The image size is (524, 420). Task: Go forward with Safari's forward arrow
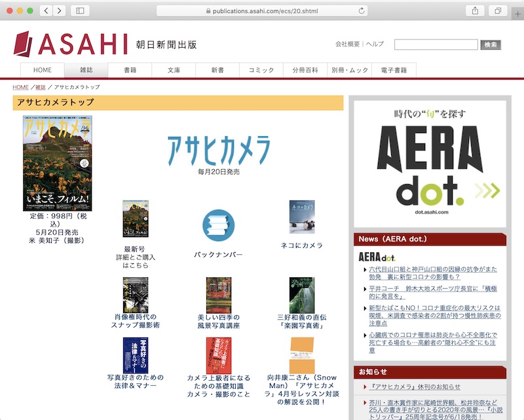(59, 10)
